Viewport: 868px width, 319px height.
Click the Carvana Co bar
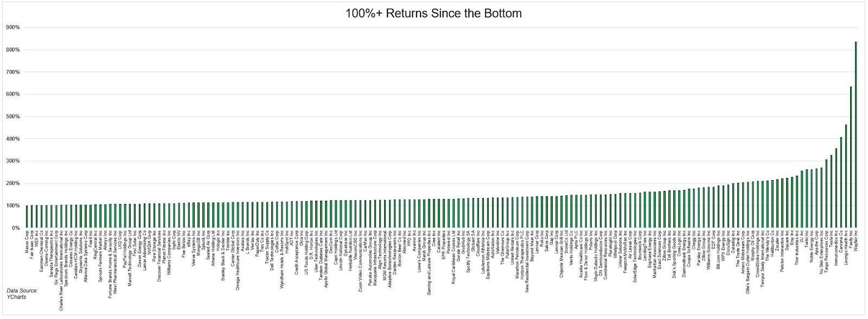841,183
